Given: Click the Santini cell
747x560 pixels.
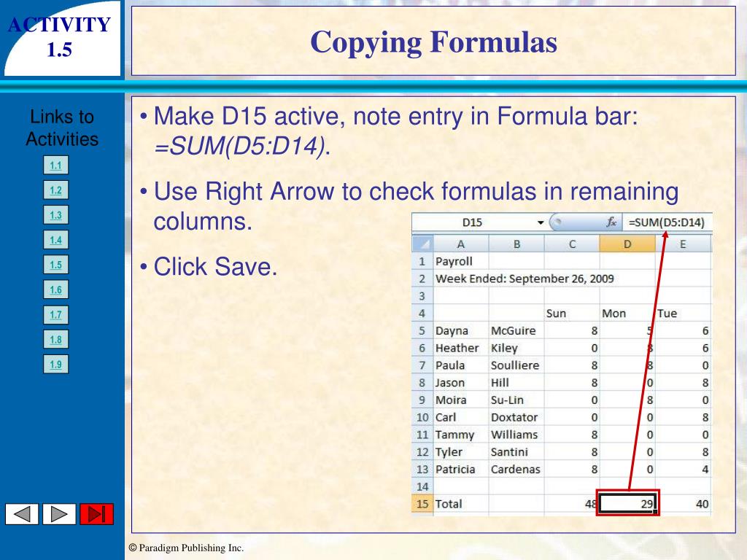Looking at the screenshot, I should (x=516, y=452).
